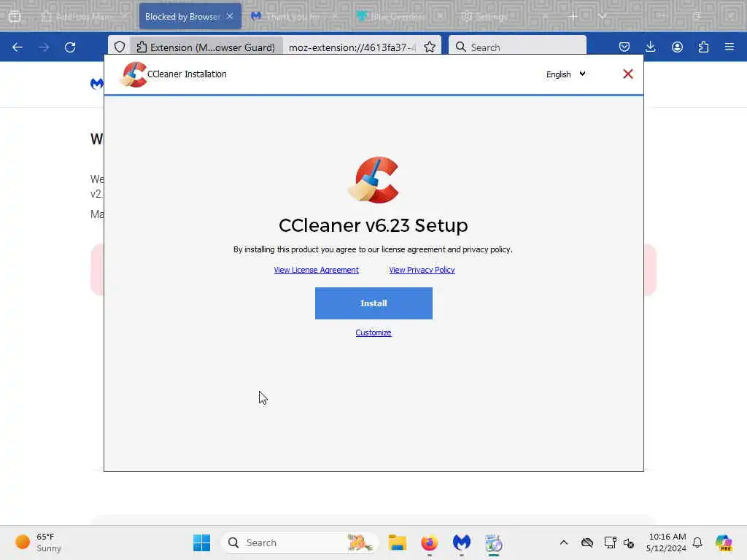Image resolution: width=747 pixels, height=560 pixels.
Task: Close the CCleaner Installation dialog
Action: (628, 74)
